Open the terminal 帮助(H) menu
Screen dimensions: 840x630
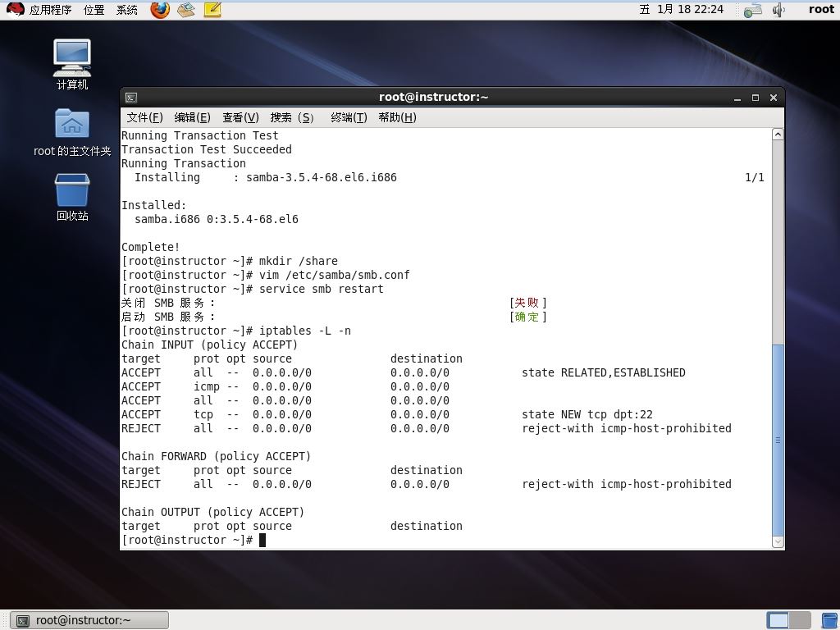[397, 117]
